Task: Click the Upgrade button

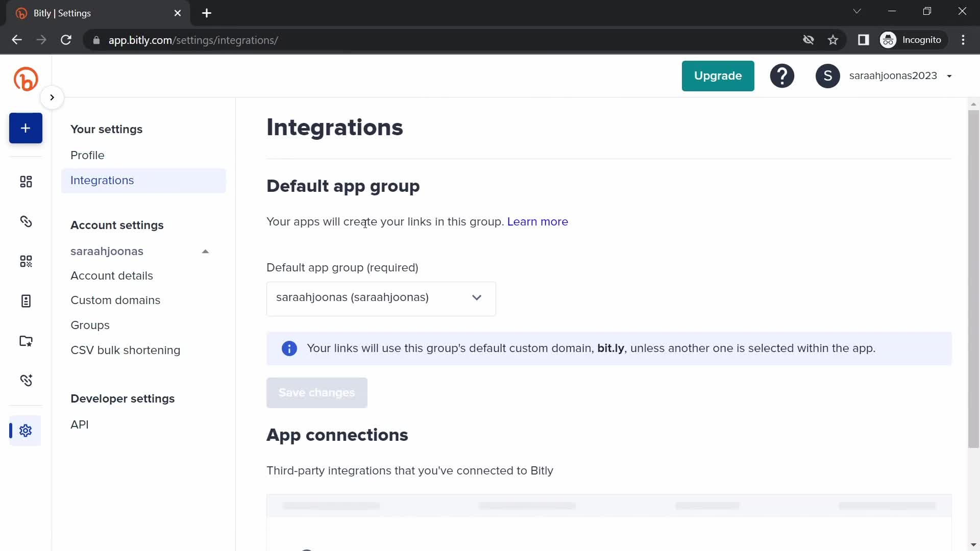Action: (x=718, y=76)
